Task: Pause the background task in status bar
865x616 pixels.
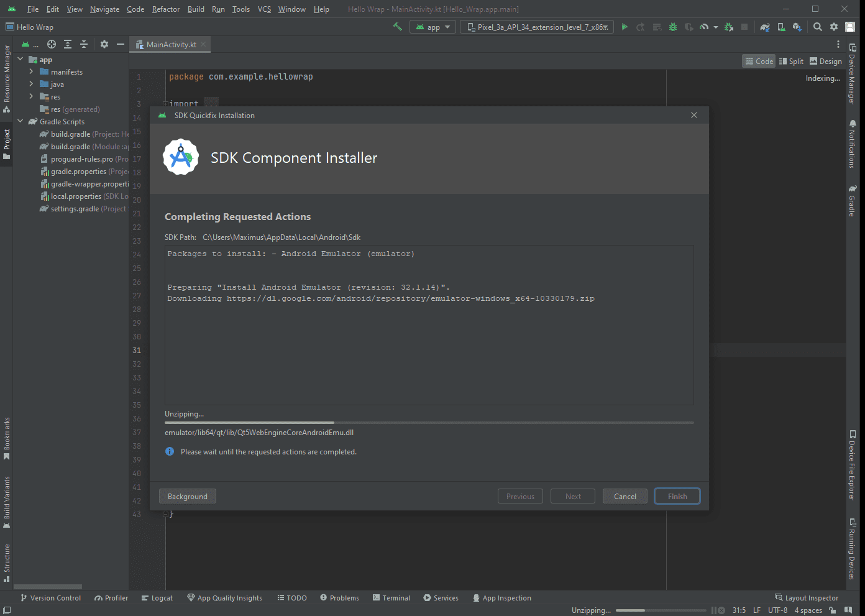Action: click(713, 610)
